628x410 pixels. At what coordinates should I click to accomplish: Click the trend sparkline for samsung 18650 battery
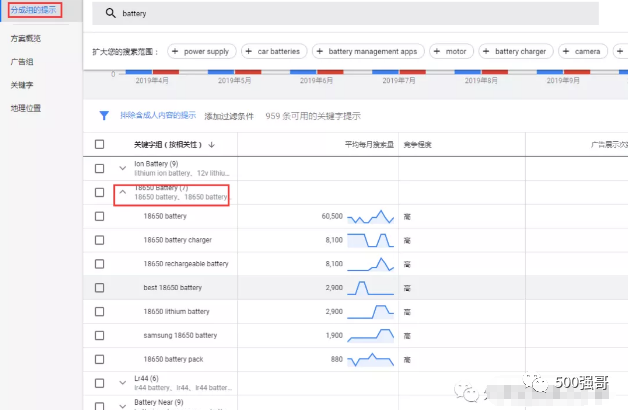pos(370,335)
